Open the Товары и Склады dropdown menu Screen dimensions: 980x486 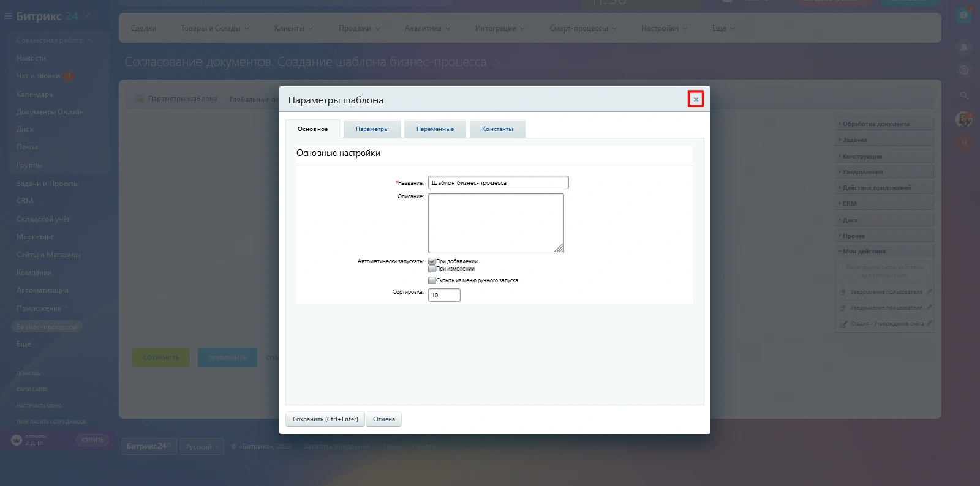[214, 28]
